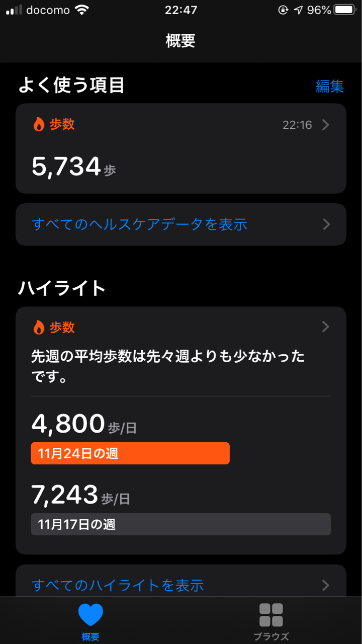Tap the orange 11月24日の週 bar

point(130,453)
